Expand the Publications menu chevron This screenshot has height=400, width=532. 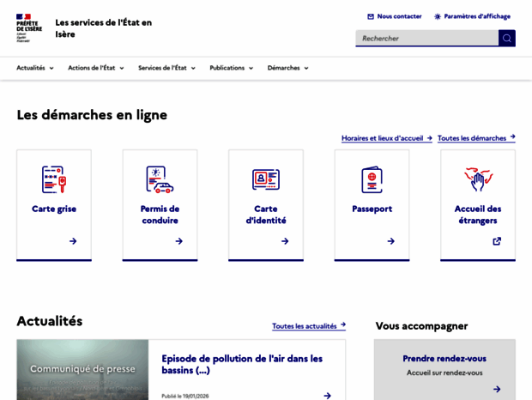[251, 68]
